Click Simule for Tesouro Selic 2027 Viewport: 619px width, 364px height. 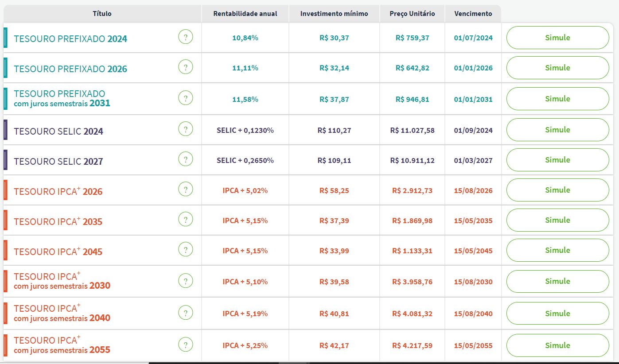point(557,160)
